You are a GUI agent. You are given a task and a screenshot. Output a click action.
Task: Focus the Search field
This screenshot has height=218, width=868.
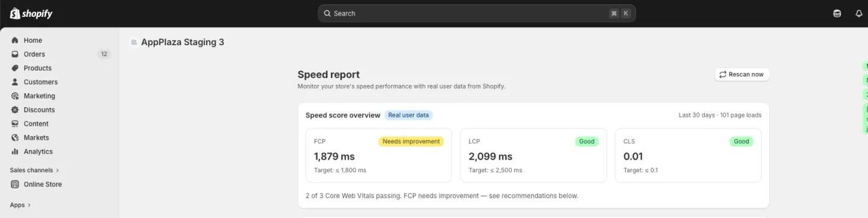pyautogui.click(x=476, y=13)
